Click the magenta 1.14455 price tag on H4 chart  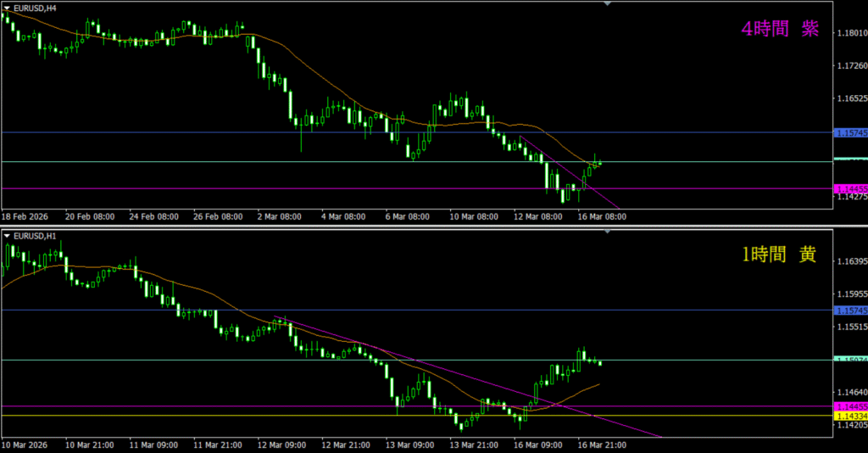coord(850,188)
